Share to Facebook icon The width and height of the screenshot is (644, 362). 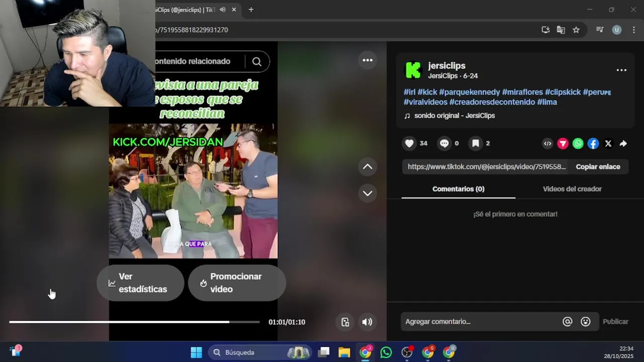[x=593, y=144]
